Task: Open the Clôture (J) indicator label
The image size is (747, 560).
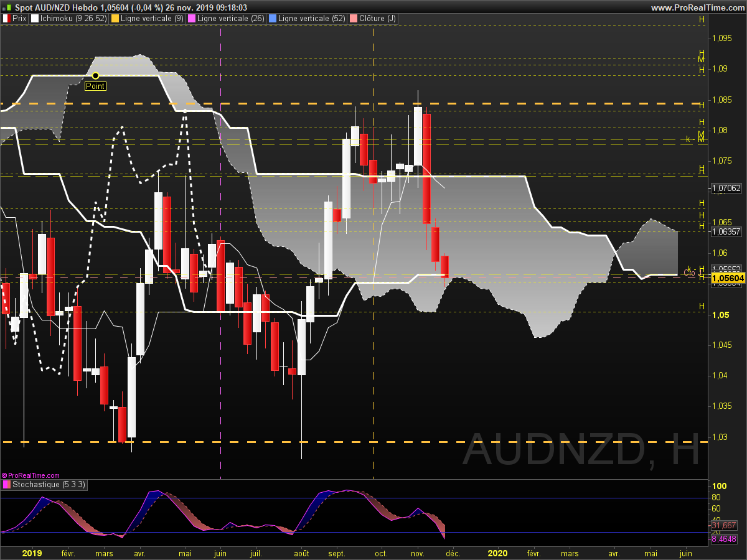Action: tap(378, 19)
